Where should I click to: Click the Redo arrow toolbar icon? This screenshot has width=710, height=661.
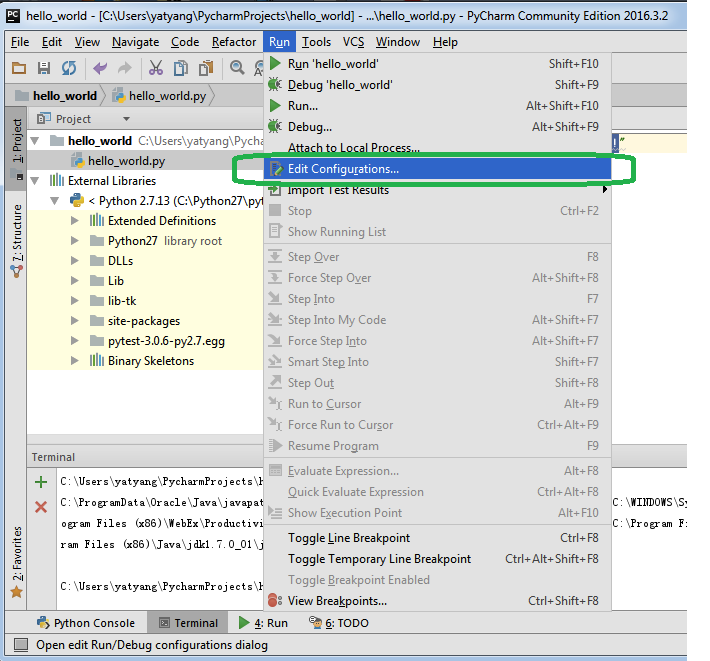click(125, 68)
